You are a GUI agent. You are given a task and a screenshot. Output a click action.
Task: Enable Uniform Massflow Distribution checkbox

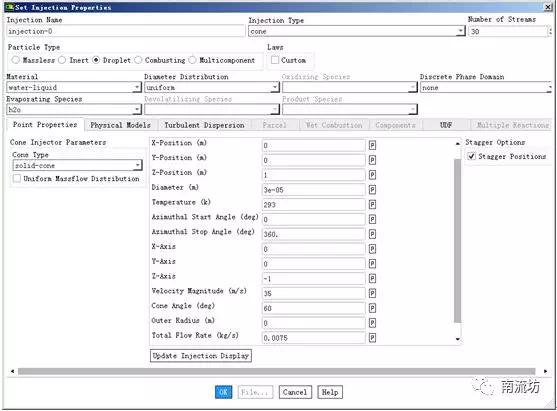tap(17, 178)
